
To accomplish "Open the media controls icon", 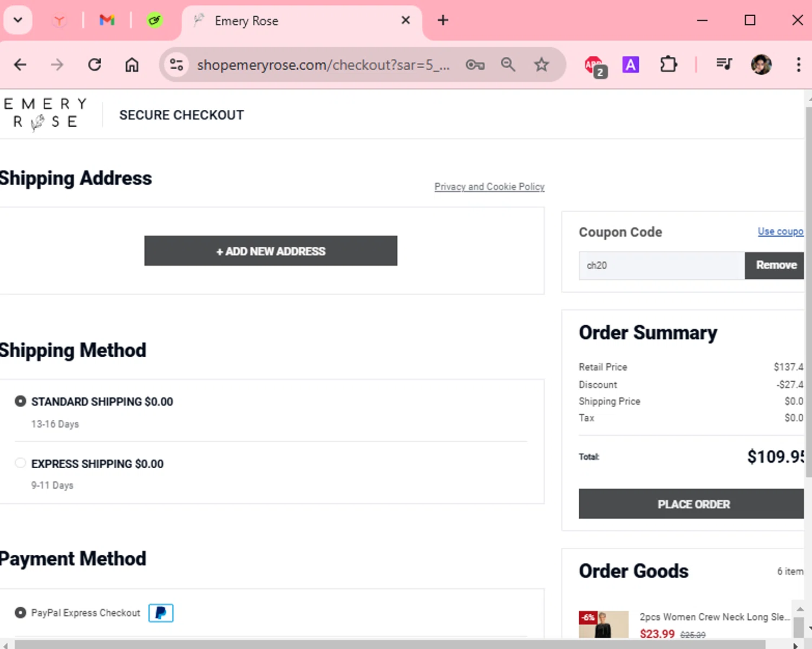I will coord(724,65).
